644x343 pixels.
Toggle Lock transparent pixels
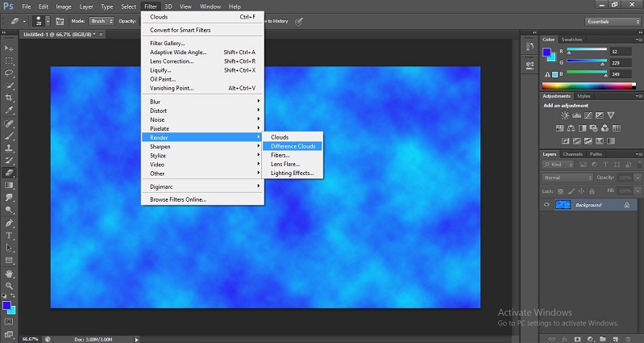click(x=561, y=191)
